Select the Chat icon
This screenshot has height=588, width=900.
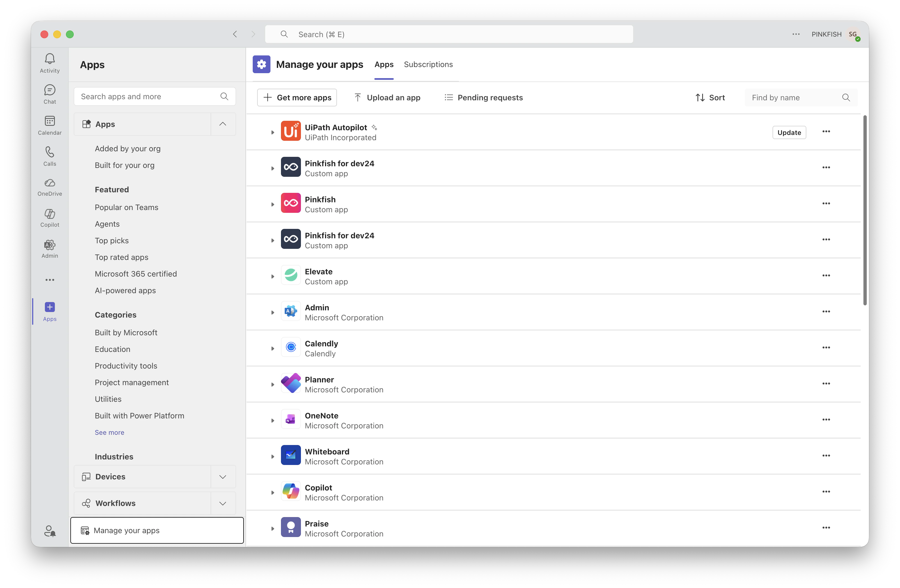coord(50,94)
